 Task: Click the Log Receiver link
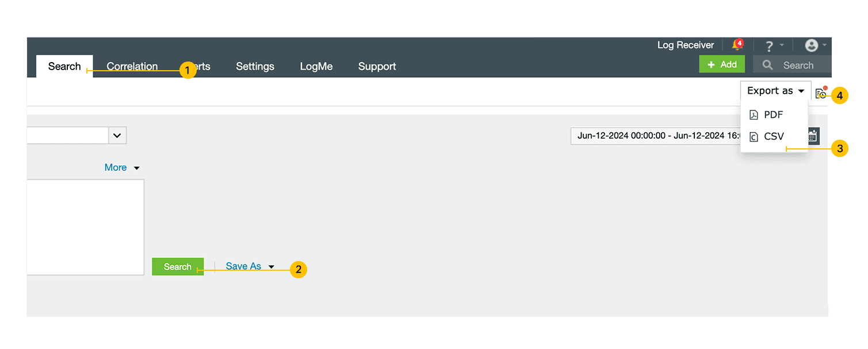[685, 45]
